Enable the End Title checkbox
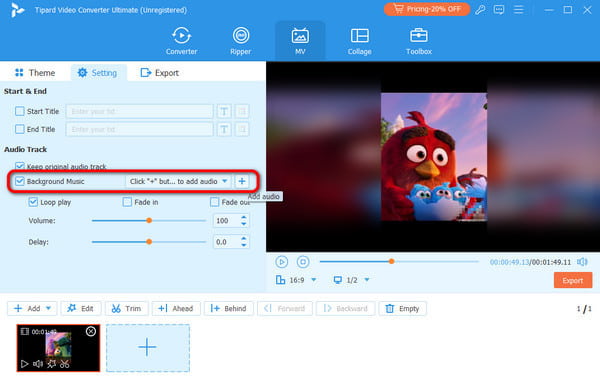 [x=20, y=129]
